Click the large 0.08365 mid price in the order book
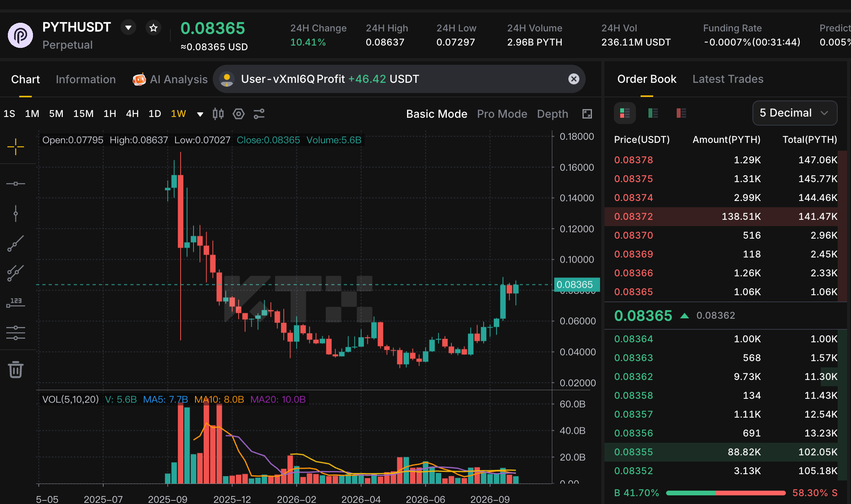851x504 pixels. [x=643, y=316]
